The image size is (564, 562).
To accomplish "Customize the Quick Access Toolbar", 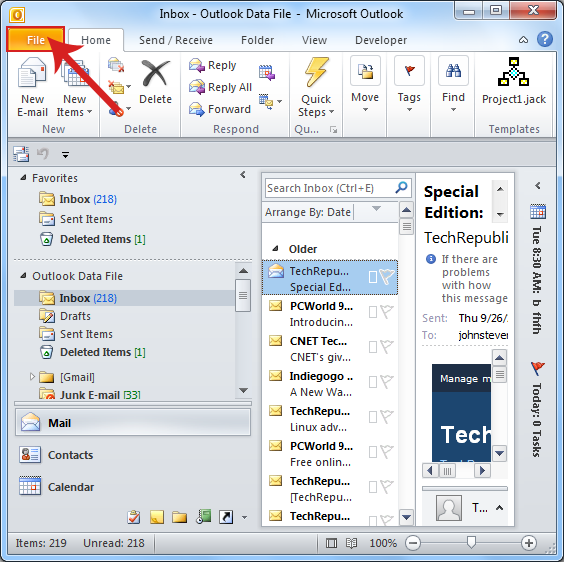I will pyautogui.click(x=65, y=155).
